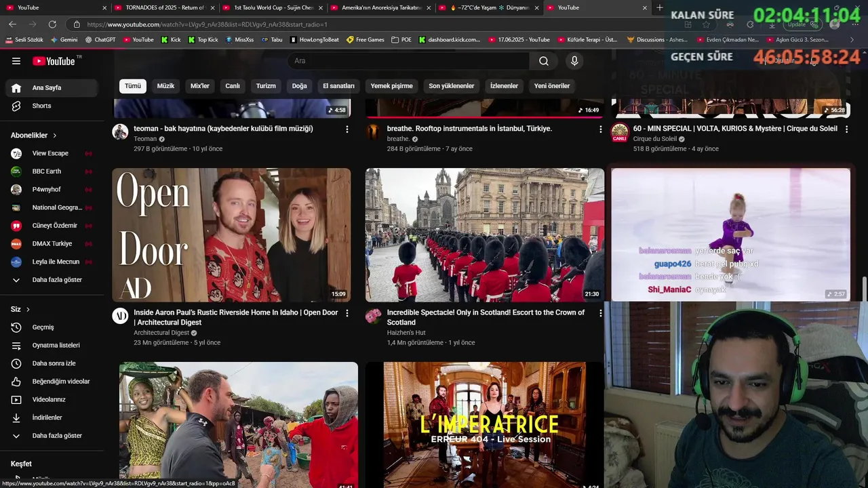Open the figure skating girl thumbnail
The width and height of the screenshot is (868, 488).
pyautogui.click(x=730, y=235)
